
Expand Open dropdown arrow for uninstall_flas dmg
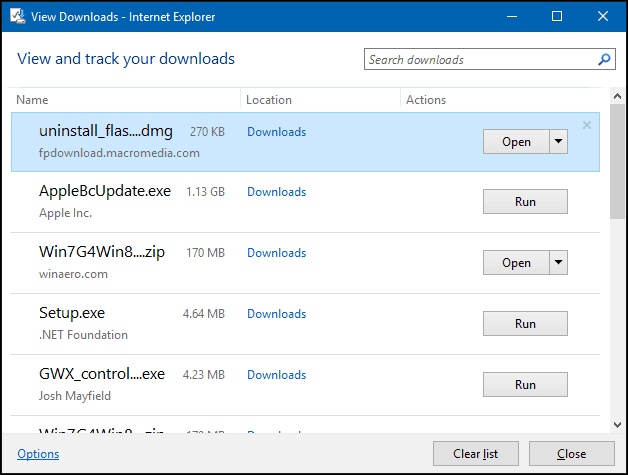coord(558,141)
